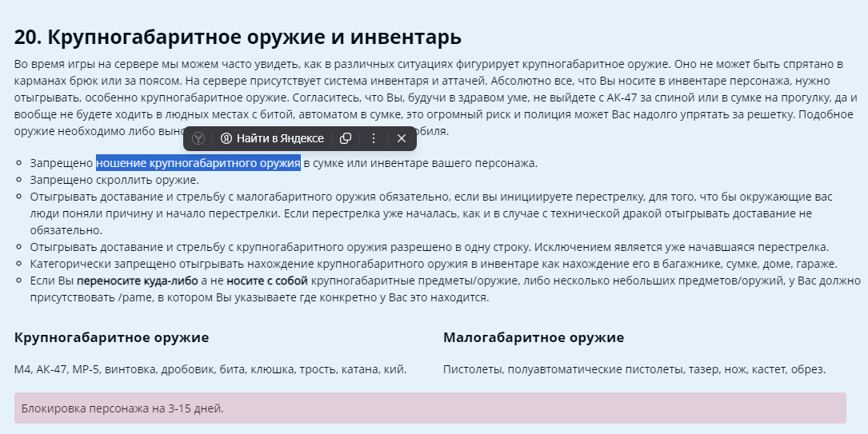Screen dimensions: 868x434
Task: Click the bullet mentioning 'разрешено в одну строку'
Action: (429, 247)
